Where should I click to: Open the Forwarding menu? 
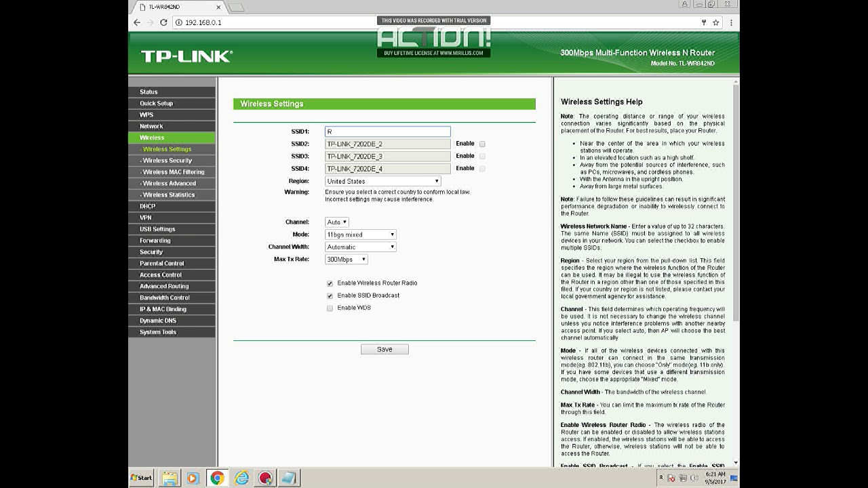pyautogui.click(x=172, y=241)
